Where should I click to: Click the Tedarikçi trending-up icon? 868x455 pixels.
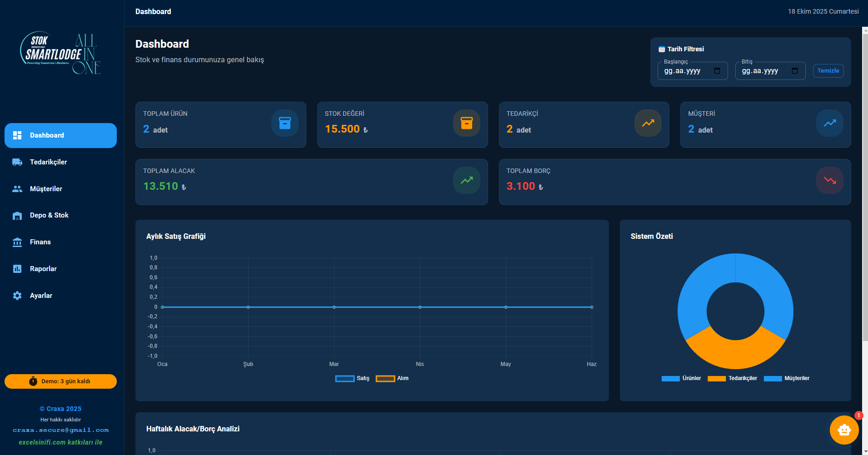648,123
